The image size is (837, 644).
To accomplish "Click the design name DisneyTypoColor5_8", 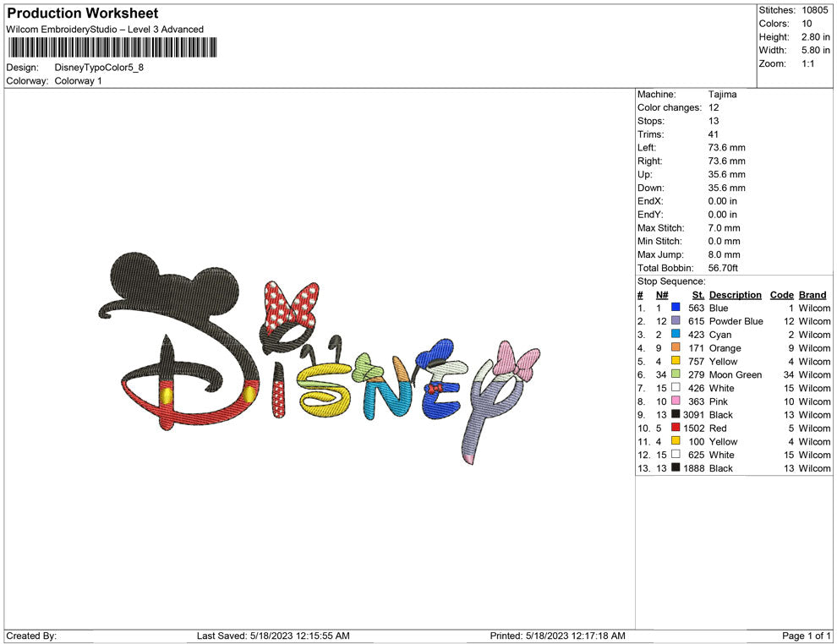I will (99, 68).
